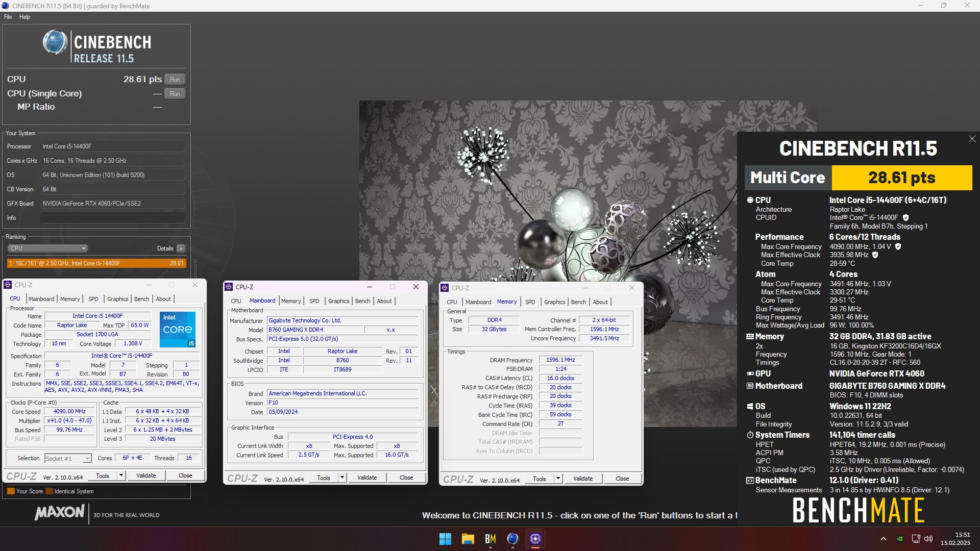Click Tools button in Memory CPU-Z window
The image size is (980, 551).
pyautogui.click(x=540, y=479)
